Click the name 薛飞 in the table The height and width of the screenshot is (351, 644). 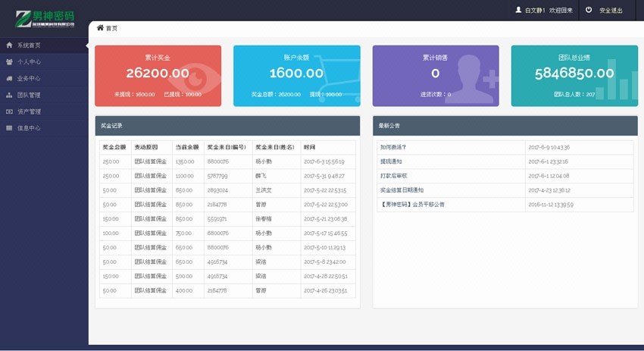click(x=261, y=176)
